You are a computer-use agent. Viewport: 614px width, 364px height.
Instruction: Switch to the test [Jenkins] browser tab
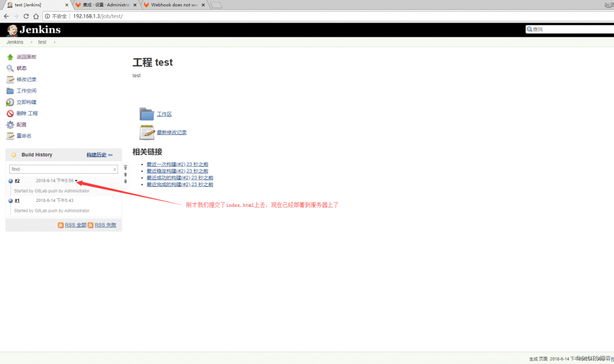[36, 5]
